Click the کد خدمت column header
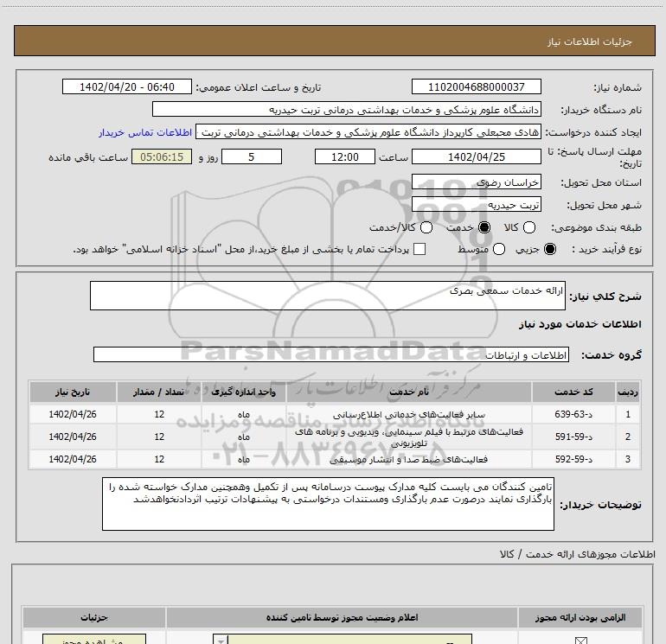Screen dimensions: 666x644 [573, 392]
